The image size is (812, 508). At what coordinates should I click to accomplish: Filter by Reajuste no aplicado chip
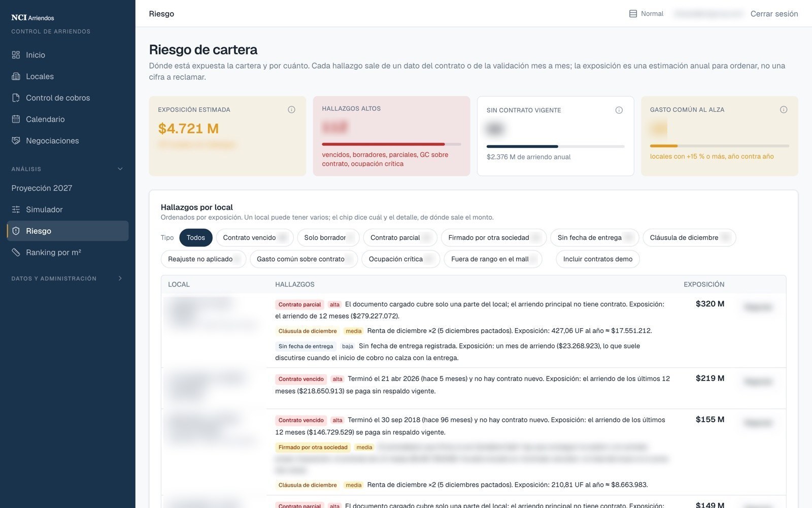tap(204, 259)
